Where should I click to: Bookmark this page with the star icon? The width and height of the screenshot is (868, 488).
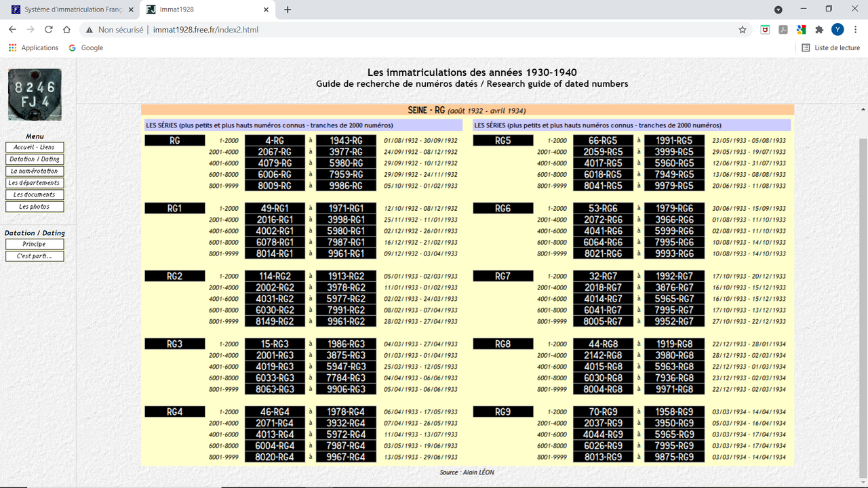coord(743,30)
